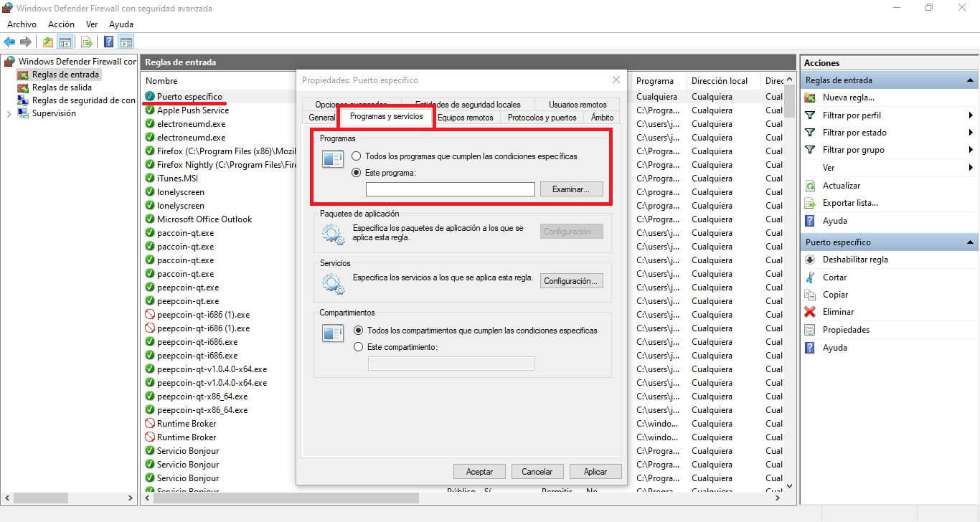
Task: Switch to the Equipos remotos tab
Action: [465, 118]
